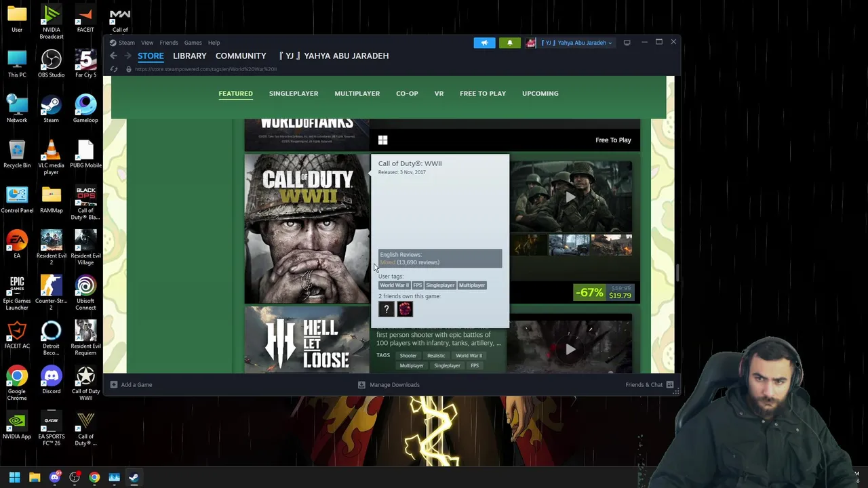Viewport: 868px width, 488px height.
Task: Launch OBS Studio from the desktop
Action: pyautogui.click(x=51, y=64)
